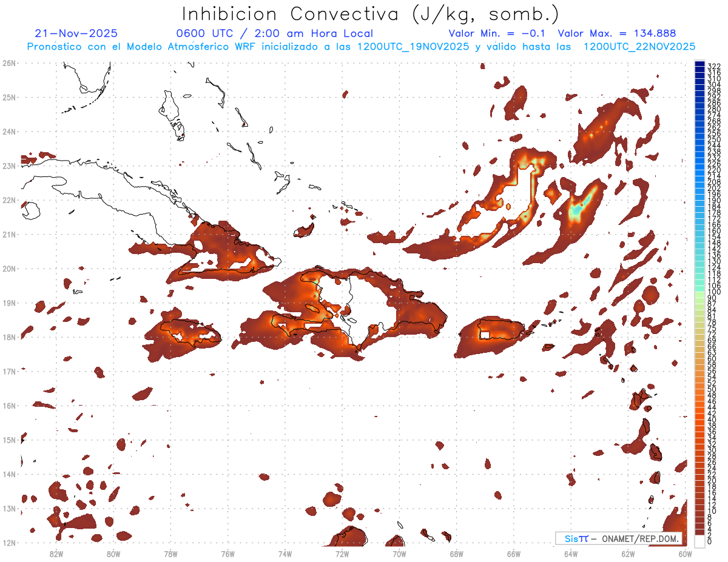Click the 'Valor Max. = 134.888' text
Screen dimensions: 728x562
[617, 33]
